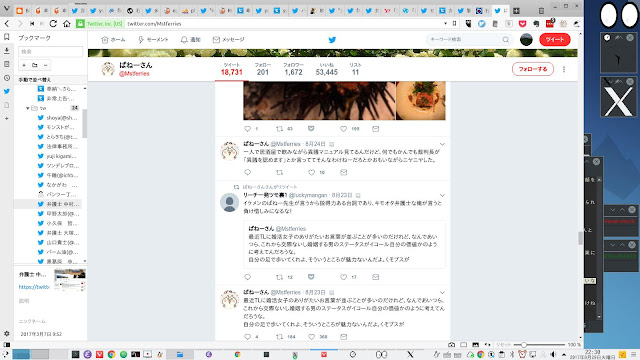Click the Pocket extension icon
This screenshot has width=640, height=360.
coord(522,24)
